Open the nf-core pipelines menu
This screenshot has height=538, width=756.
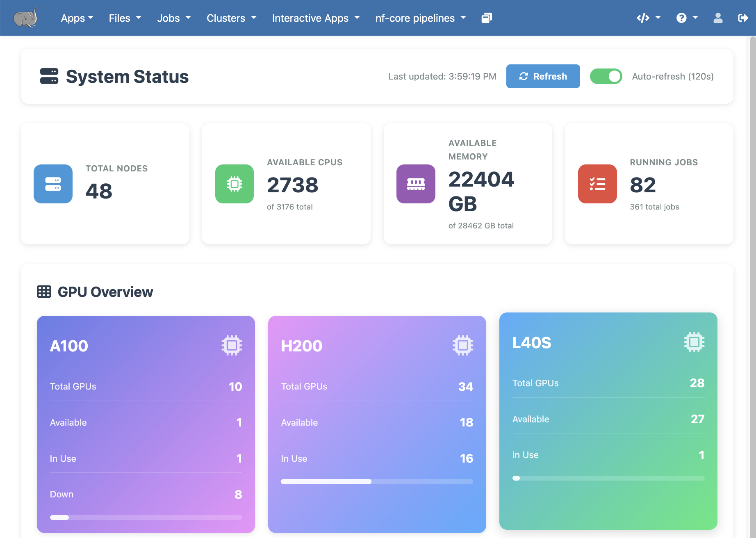coord(421,18)
